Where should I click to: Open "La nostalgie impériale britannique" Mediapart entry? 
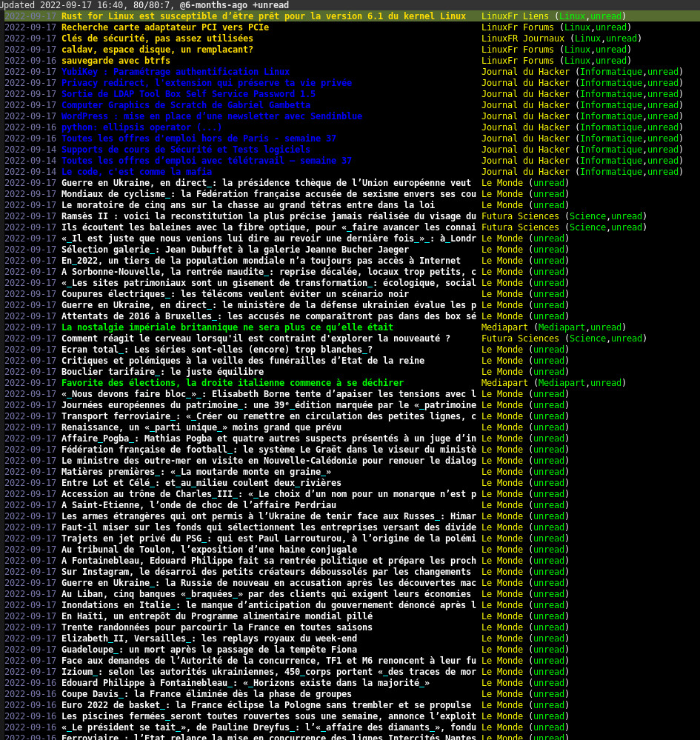click(x=227, y=327)
